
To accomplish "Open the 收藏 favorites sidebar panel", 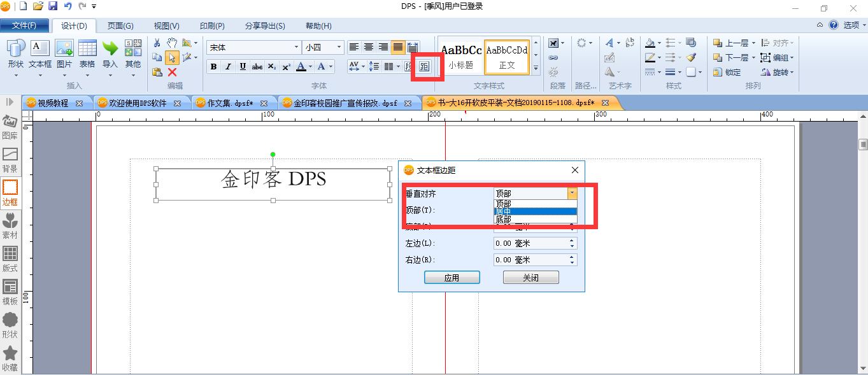I will click(10, 359).
